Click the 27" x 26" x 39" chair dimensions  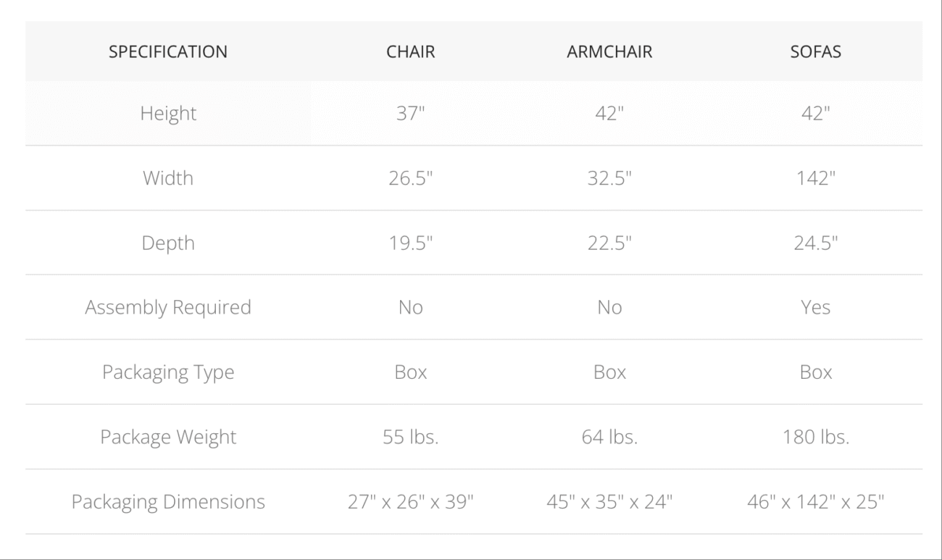[410, 501]
